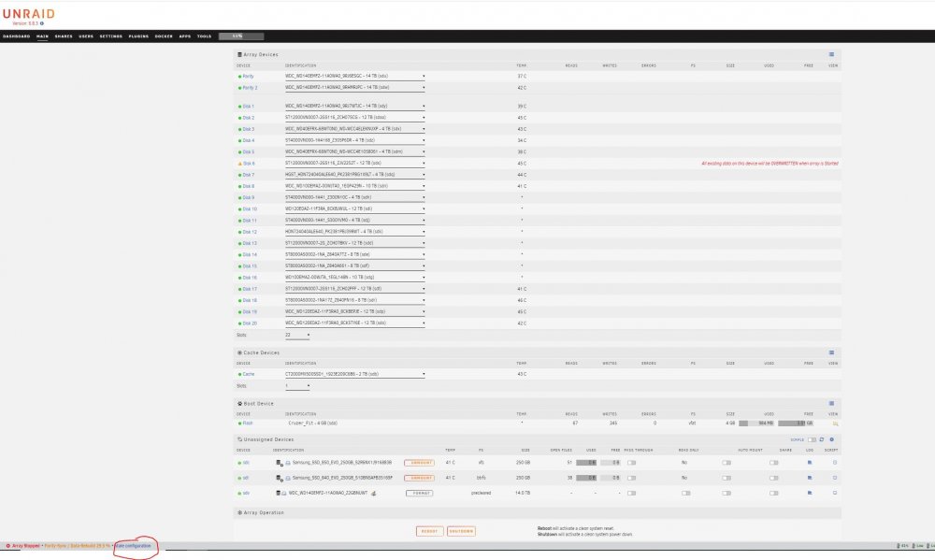The width and height of the screenshot is (935, 560).
Task: Refresh the Unassigned Devices list
Action: click(822, 439)
